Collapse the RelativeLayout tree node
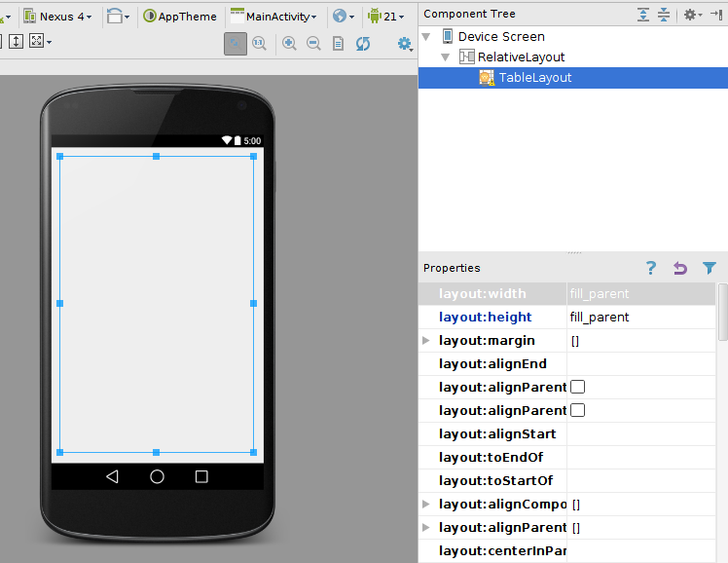The image size is (728, 563). click(445, 57)
